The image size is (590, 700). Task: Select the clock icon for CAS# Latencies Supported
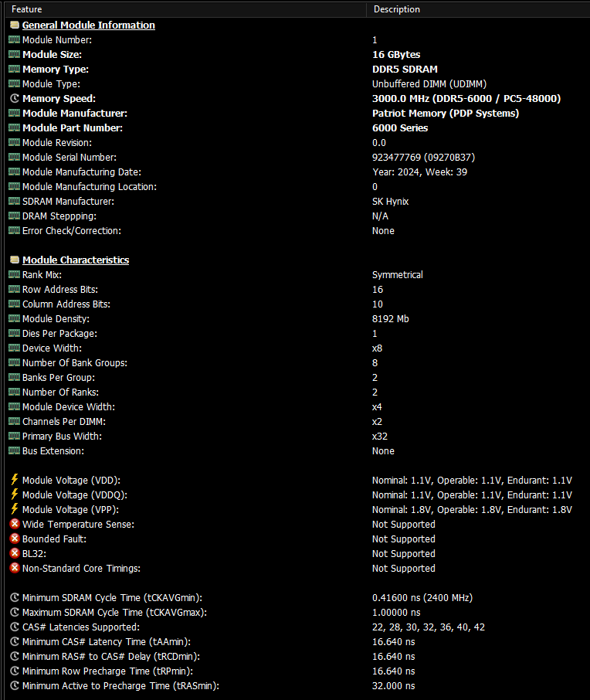click(x=15, y=627)
